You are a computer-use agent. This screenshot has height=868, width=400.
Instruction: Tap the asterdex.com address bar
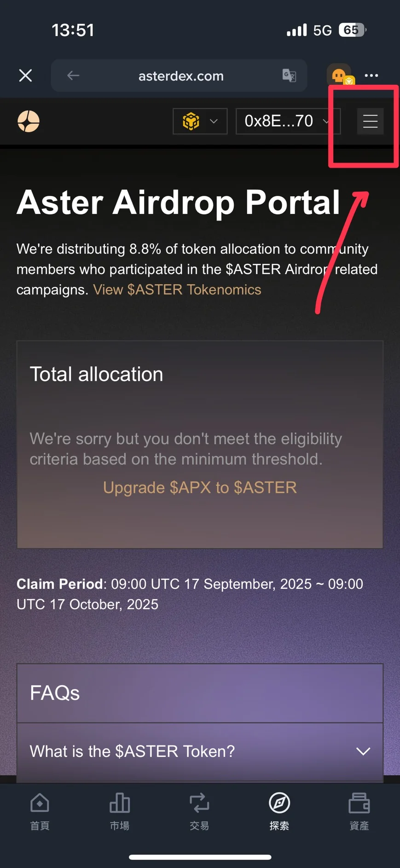pos(181,76)
